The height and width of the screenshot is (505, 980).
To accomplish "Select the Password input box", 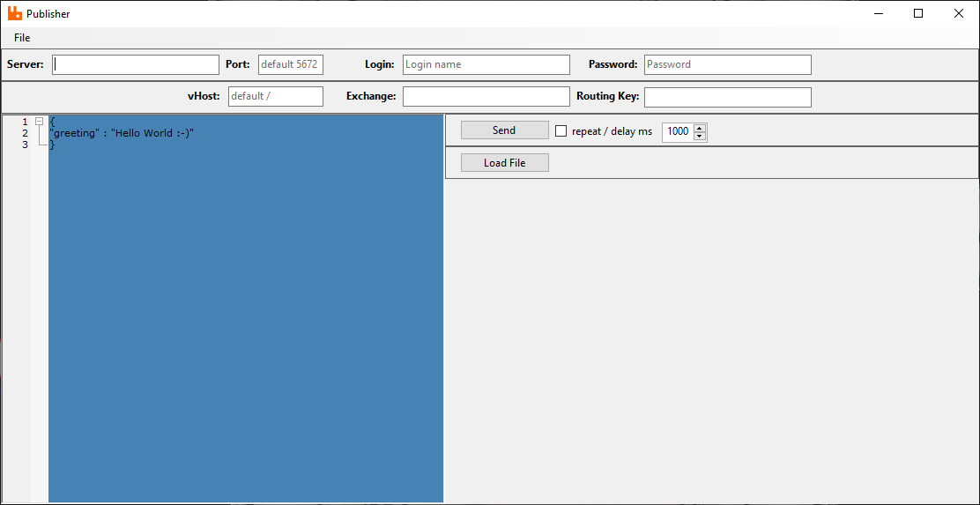I will coord(727,64).
